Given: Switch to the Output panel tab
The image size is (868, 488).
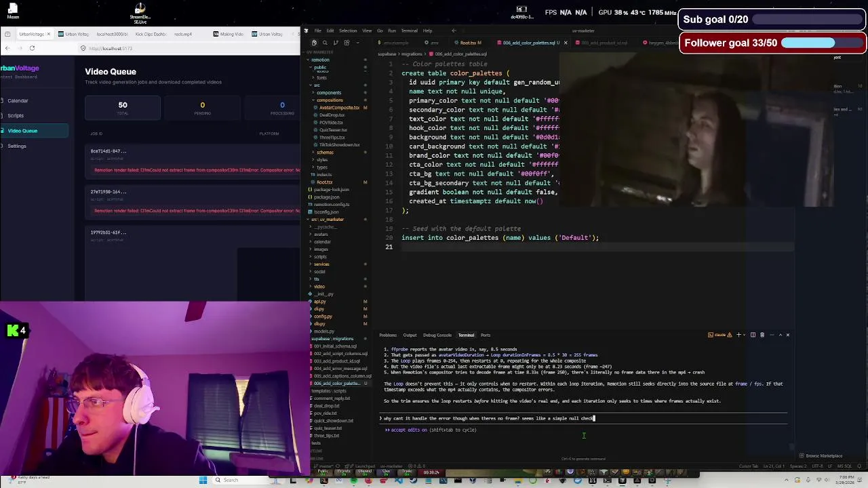Looking at the screenshot, I should pos(410,335).
